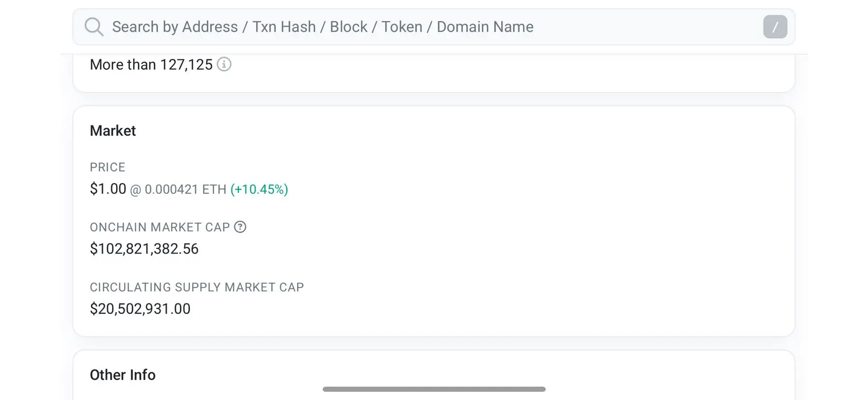The height and width of the screenshot is (400, 868).
Task: Click the CIRCULATING SUPPLY MARKET CAP label
Action: tap(197, 287)
